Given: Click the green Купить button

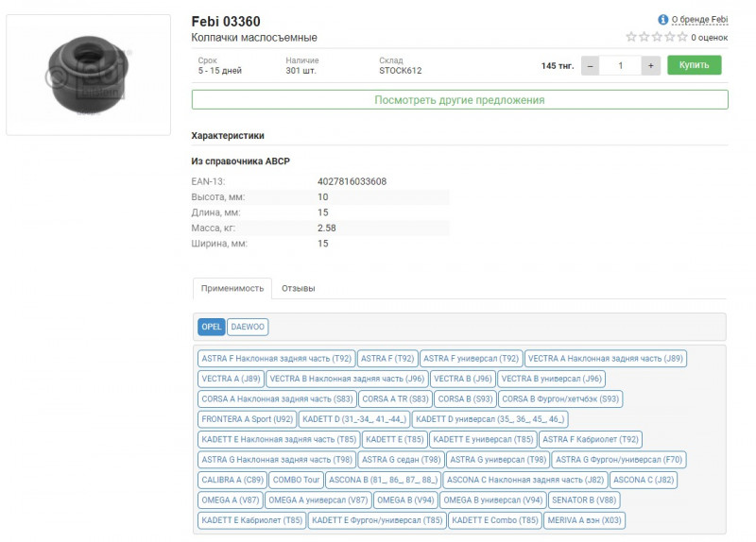Looking at the screenshot, I should pos(695,65).
